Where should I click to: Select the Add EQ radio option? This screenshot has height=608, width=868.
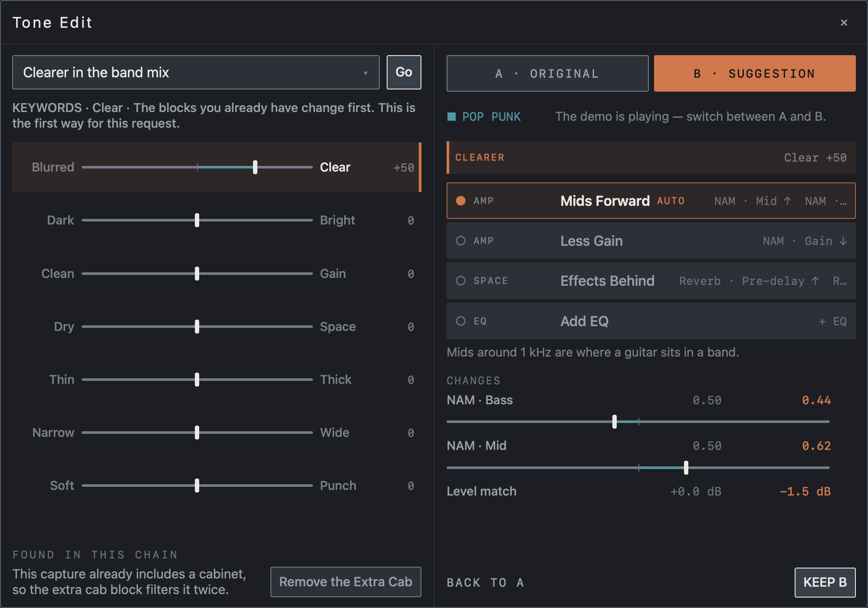tap(460, 321)
